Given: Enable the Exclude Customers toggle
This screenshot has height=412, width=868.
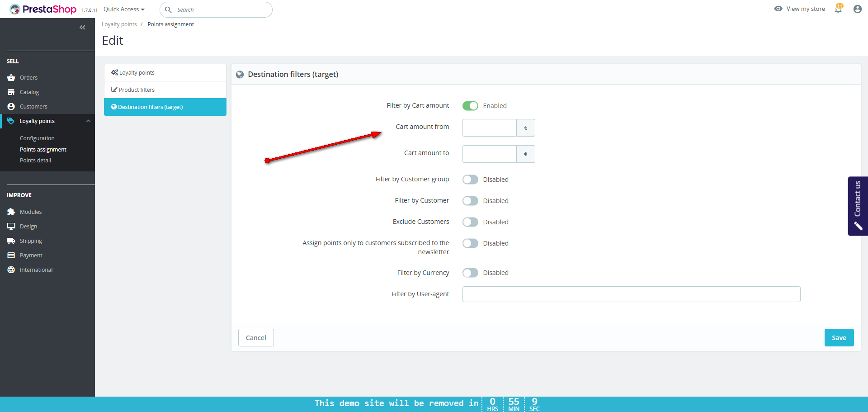Looking at the screenshot, I should coord(470,222).
